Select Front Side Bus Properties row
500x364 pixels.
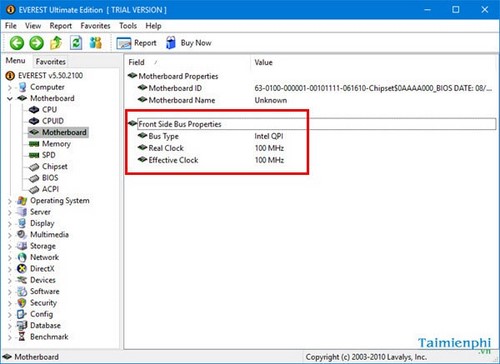[x=312, y=124]
